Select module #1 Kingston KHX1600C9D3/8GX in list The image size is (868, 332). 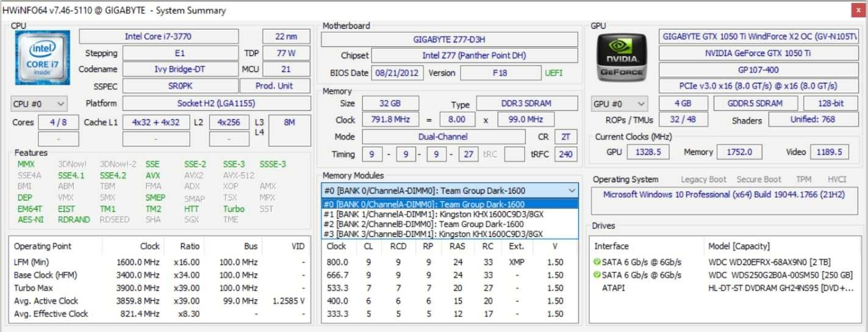450,214
